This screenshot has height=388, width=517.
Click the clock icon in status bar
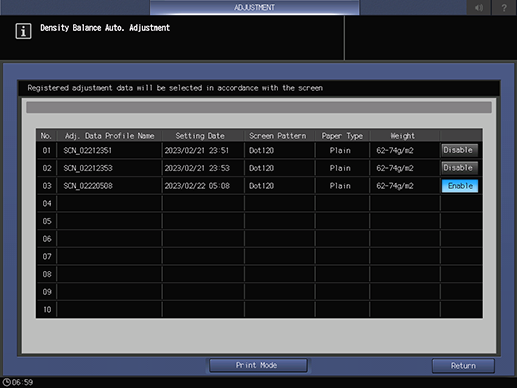(x=7, y=382)
